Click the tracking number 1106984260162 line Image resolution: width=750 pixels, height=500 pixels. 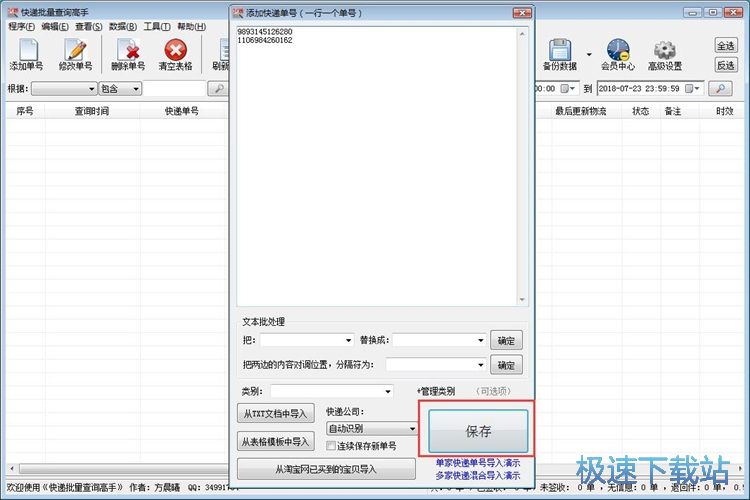tap(265, 40)
